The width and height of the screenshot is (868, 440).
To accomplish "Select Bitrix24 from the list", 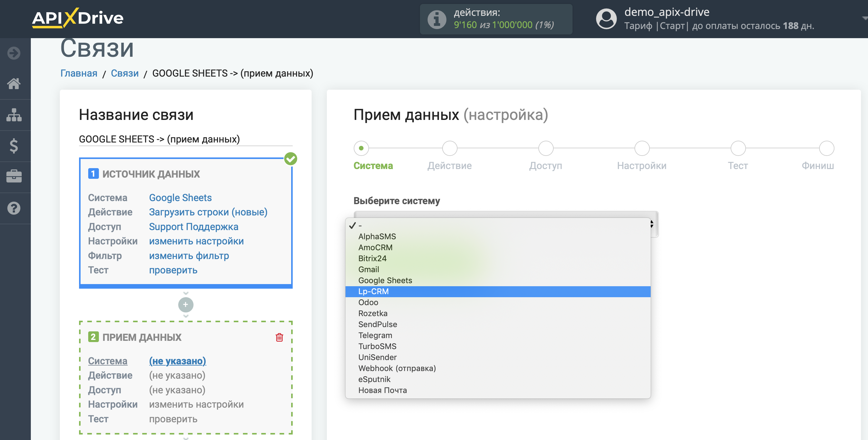I will pyautogui.click(x=498, y=258).
